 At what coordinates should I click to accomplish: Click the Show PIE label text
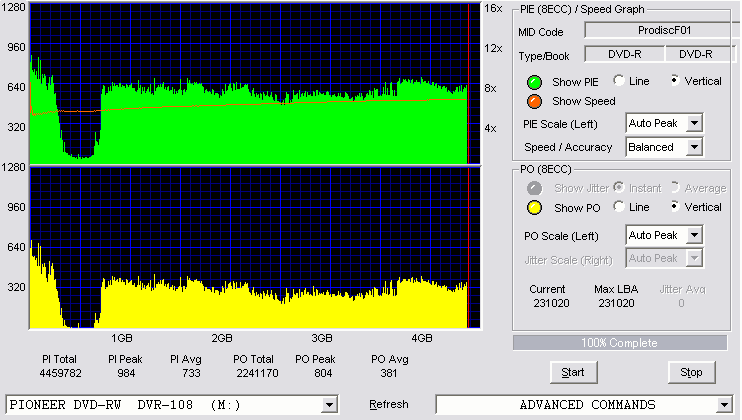575,82
